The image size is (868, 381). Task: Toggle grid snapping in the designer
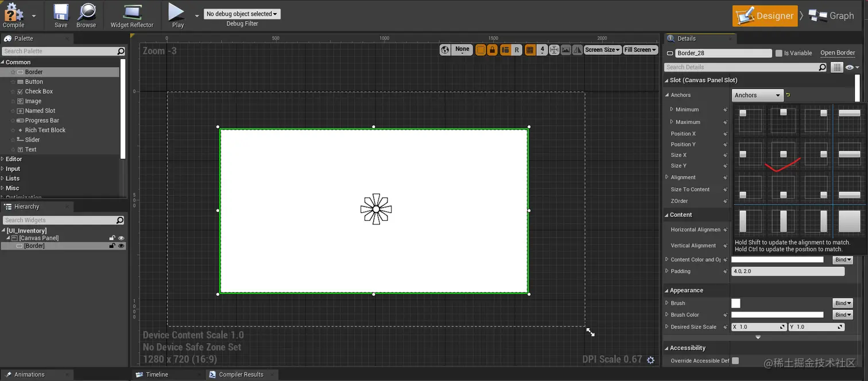(x=530, y=50)
